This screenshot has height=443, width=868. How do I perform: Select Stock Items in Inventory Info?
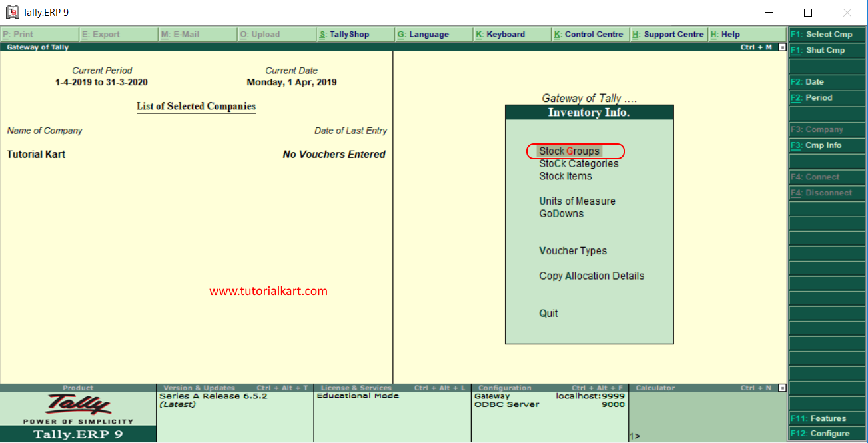pyautogui.click(x=566, y=177)
